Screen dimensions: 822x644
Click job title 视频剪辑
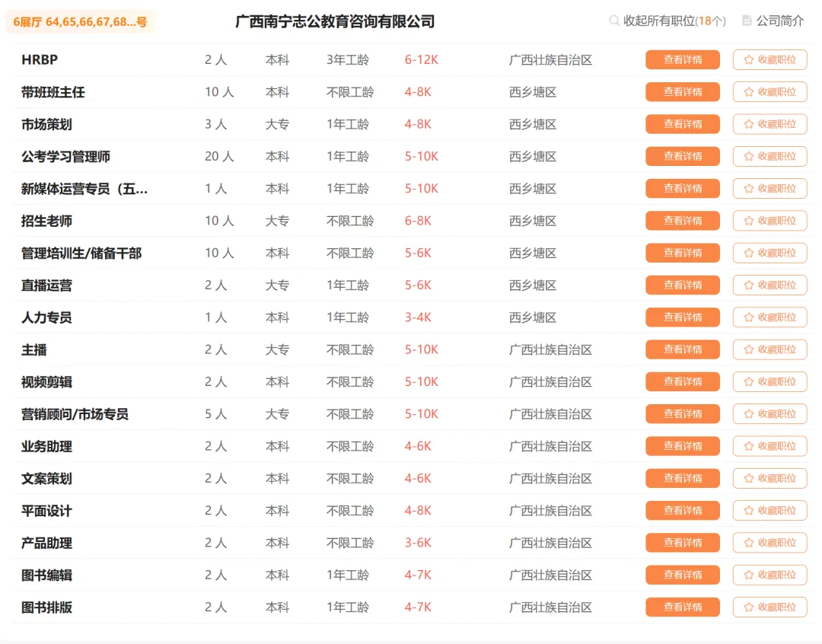point(46,382)
